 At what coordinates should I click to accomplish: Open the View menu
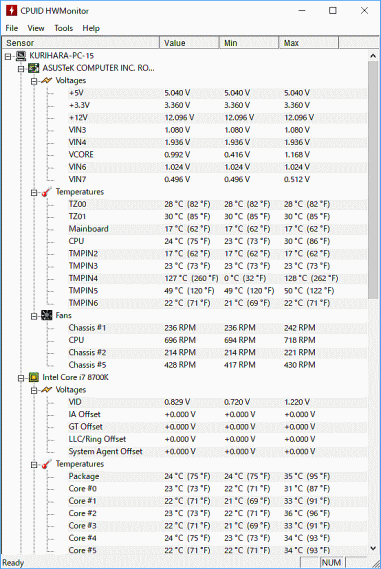click(x=36, y=28)
